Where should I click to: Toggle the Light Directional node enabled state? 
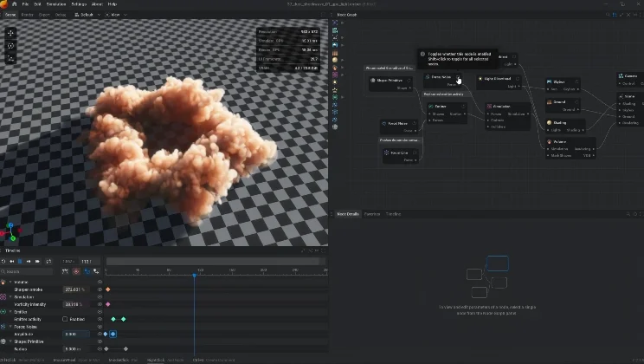[x=518, y=79]
